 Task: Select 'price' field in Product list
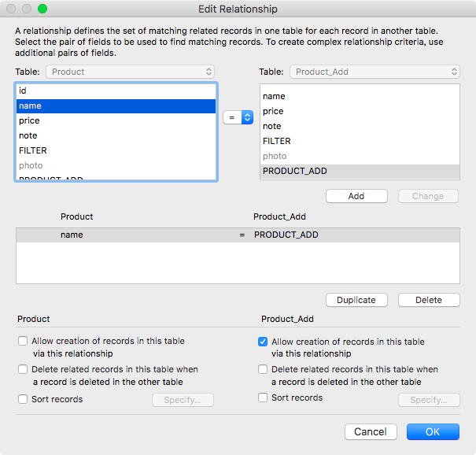[x=116, y=120]
